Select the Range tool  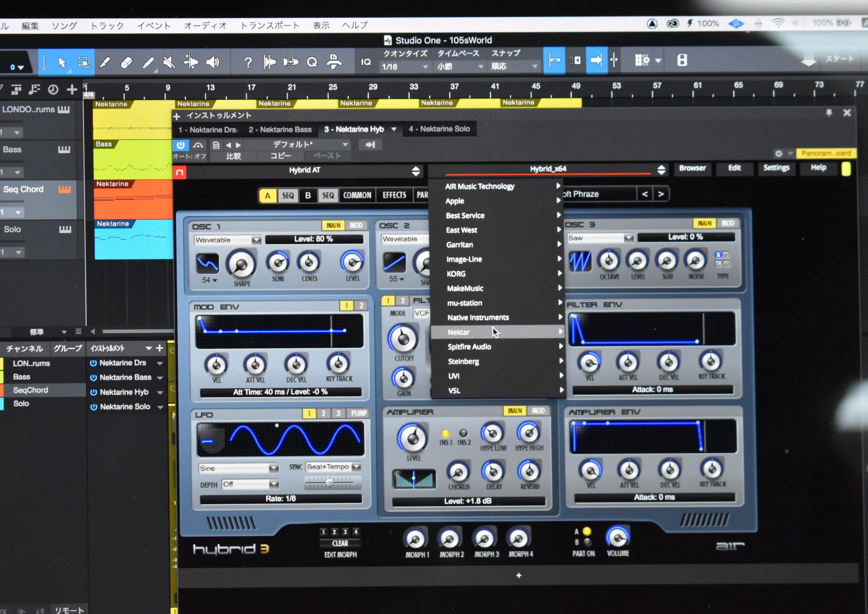coord(84,62)
